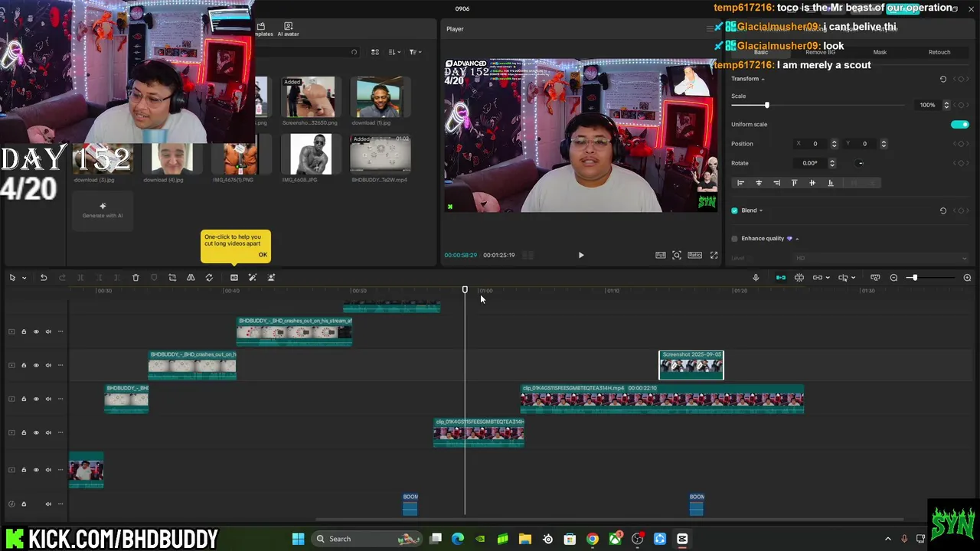
Task: Click the rotate clip icon
Action: pyautogui.click(x=209, y=278)
